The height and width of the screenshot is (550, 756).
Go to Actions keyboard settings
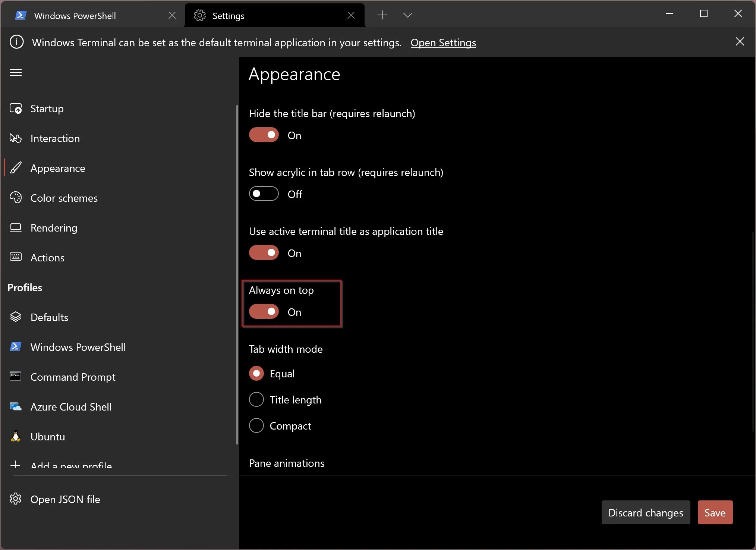(47, 258)
